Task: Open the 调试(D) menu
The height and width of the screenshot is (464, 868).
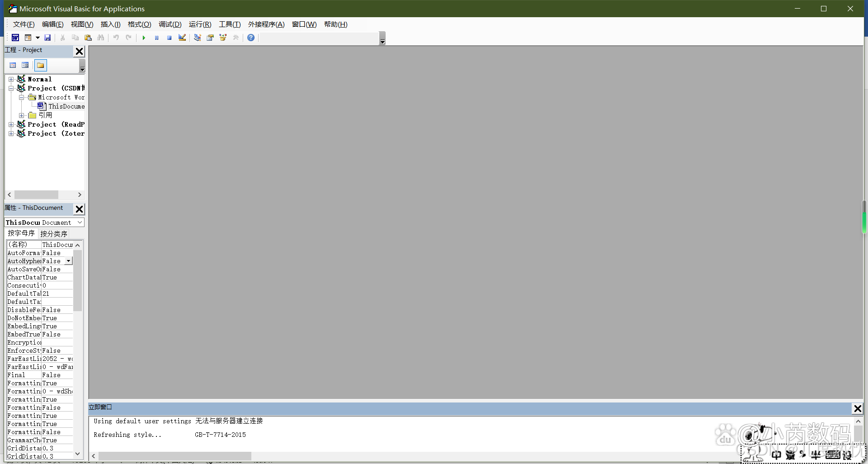Action: [x=170, y=24]
